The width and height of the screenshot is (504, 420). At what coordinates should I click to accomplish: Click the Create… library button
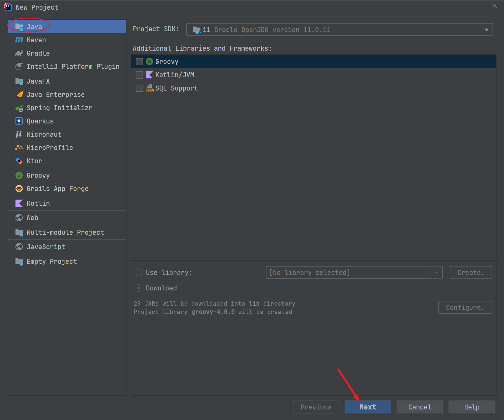471,272
